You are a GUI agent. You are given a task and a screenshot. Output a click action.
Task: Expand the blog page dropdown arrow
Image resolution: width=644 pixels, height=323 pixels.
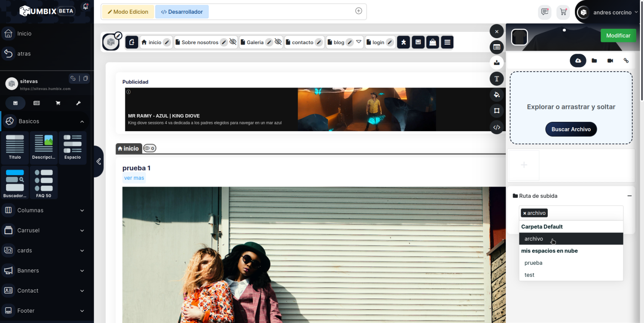359,42
